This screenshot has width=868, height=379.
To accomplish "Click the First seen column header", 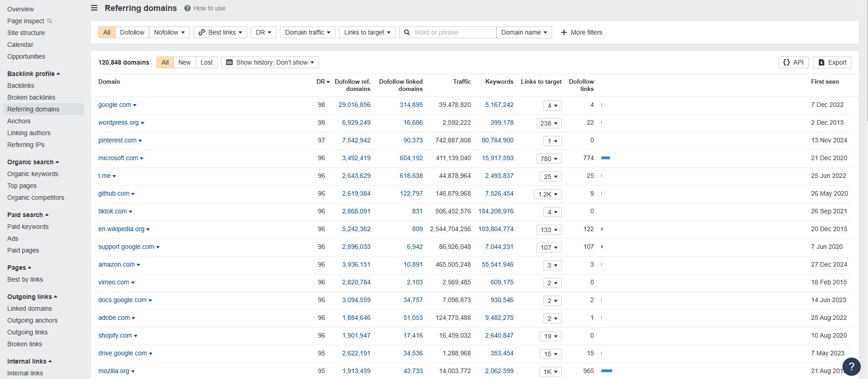I will (x=825, y=81).
